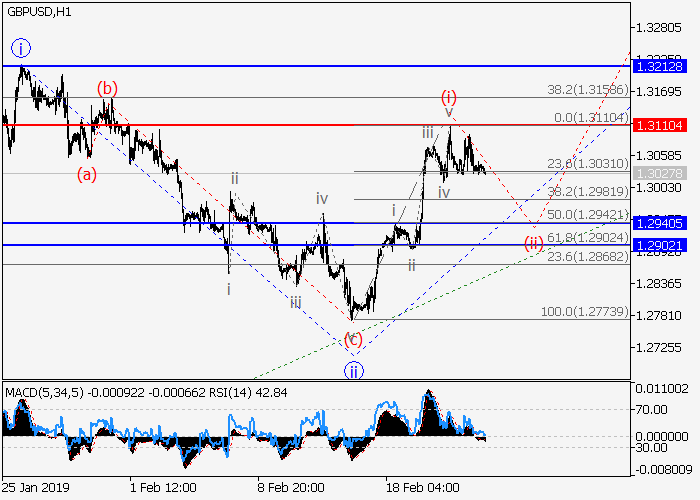The width and height of the screenshot is (700, 500).
Task: Click the red (ii) projected wave label
Action: 534,244
